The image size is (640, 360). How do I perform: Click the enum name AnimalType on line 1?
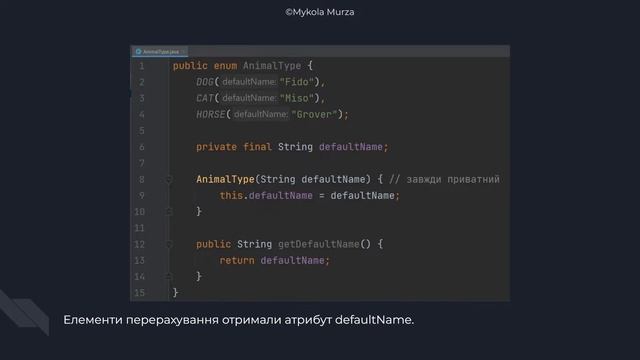pyautogui.click(x=272, y=66)
